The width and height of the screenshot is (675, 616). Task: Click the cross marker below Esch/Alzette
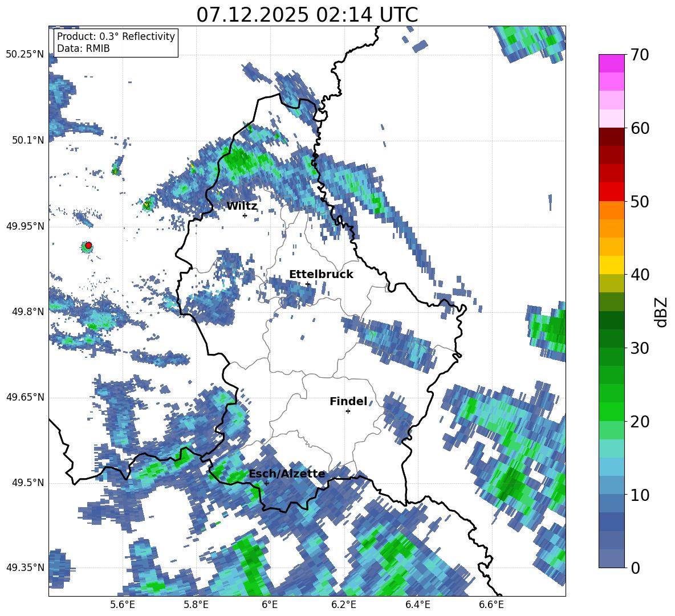pos(266,483)
